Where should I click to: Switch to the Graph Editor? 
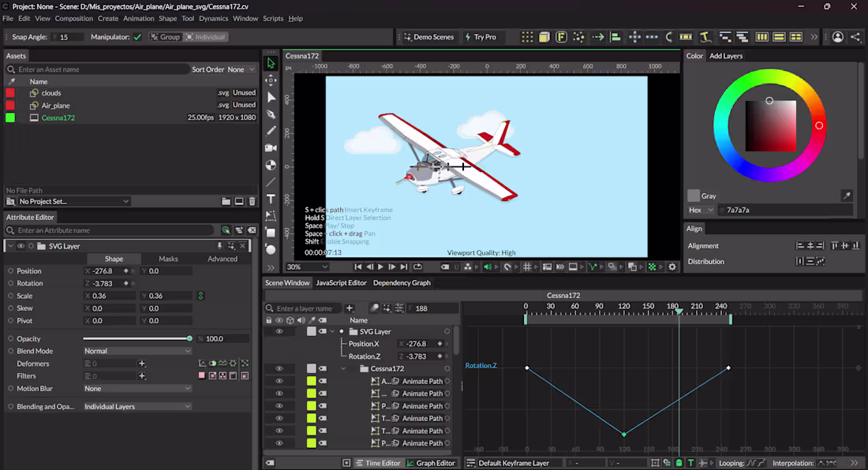click(x=431, y=463)
